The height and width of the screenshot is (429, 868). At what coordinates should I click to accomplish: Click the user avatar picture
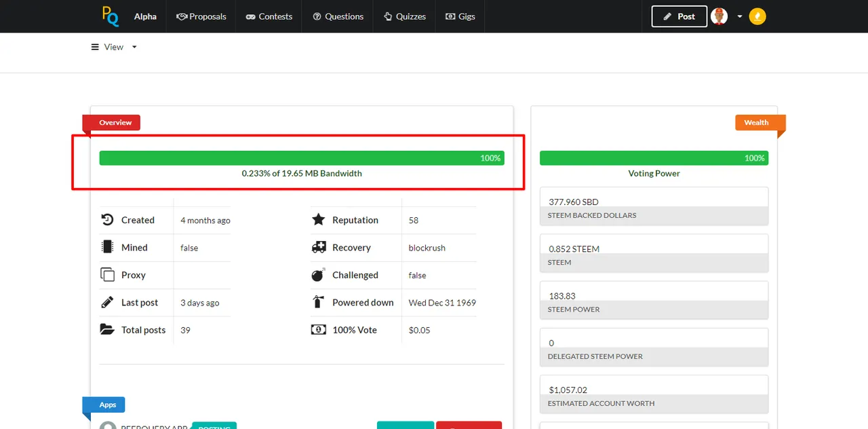[x=719, y=16]
